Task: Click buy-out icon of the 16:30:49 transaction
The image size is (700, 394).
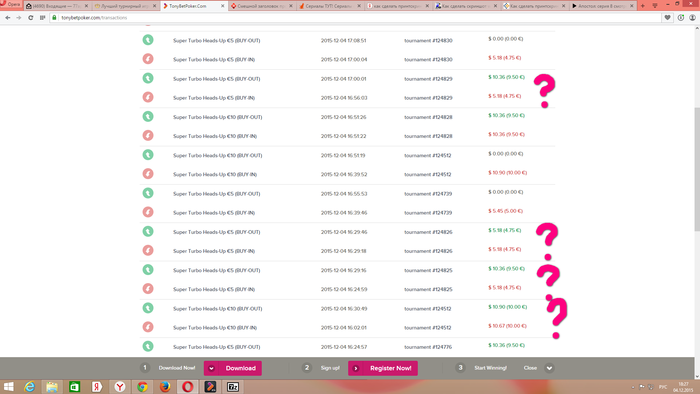Action: (148, 308)
